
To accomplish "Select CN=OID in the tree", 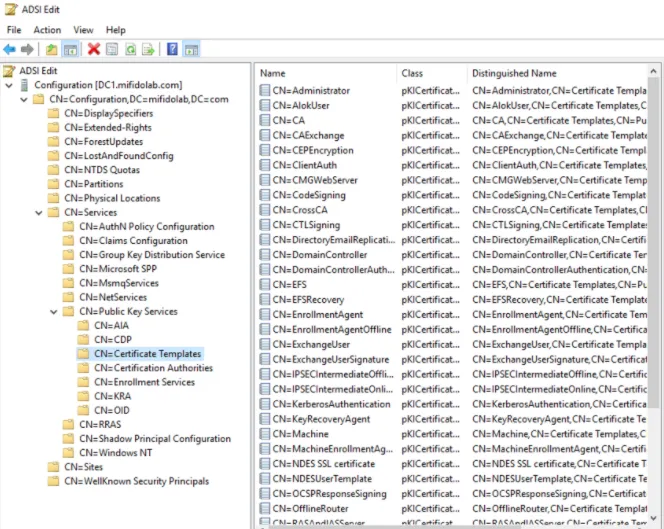I will click(x=112, y=410).
